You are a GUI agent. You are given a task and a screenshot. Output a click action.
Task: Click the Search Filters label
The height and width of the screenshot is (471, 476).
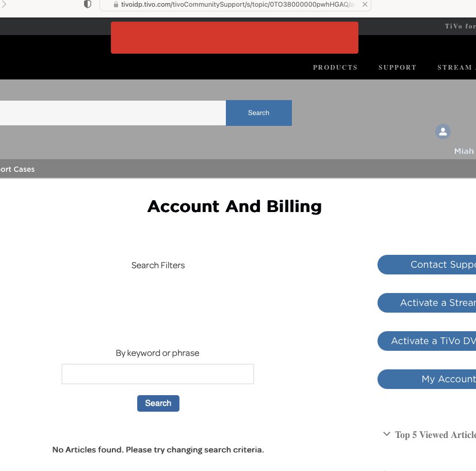coord(158,265)
